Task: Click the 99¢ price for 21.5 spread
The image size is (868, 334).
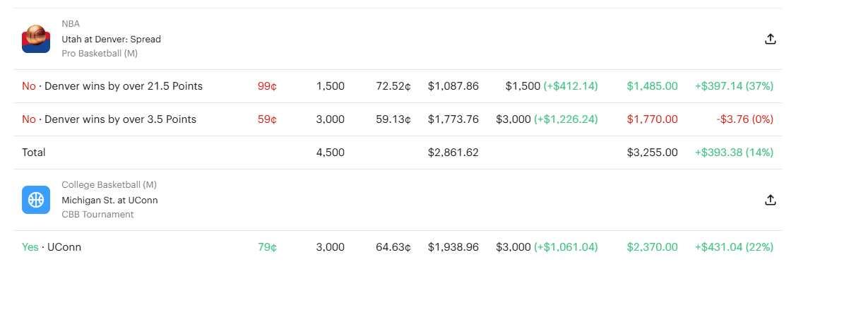Action: (267, 86)
